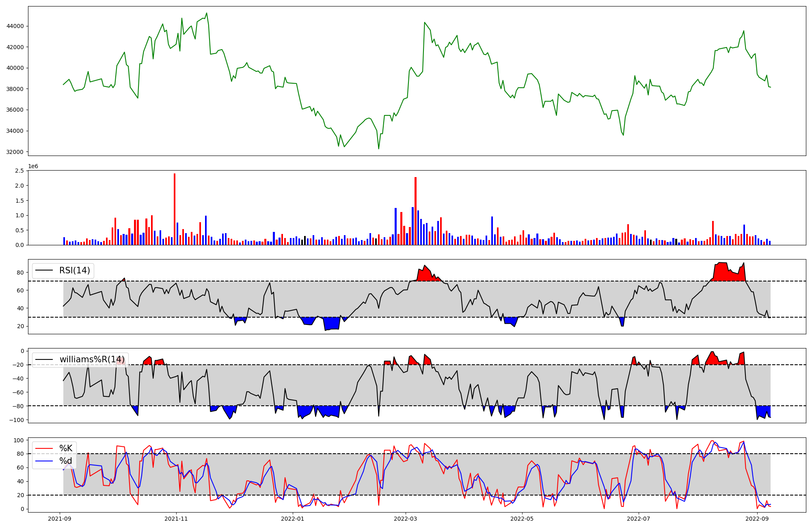Select the 2022-07 x-axis date label
This screenshot has height=528, width=812.
point(639,519)
